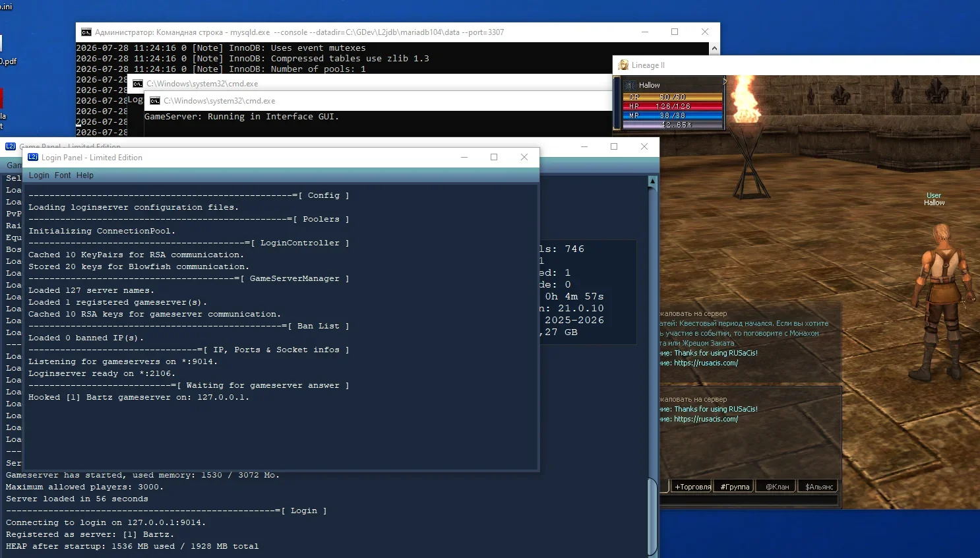
Task: Expand the Hallow status panel arrow
Action: (725, 82)
